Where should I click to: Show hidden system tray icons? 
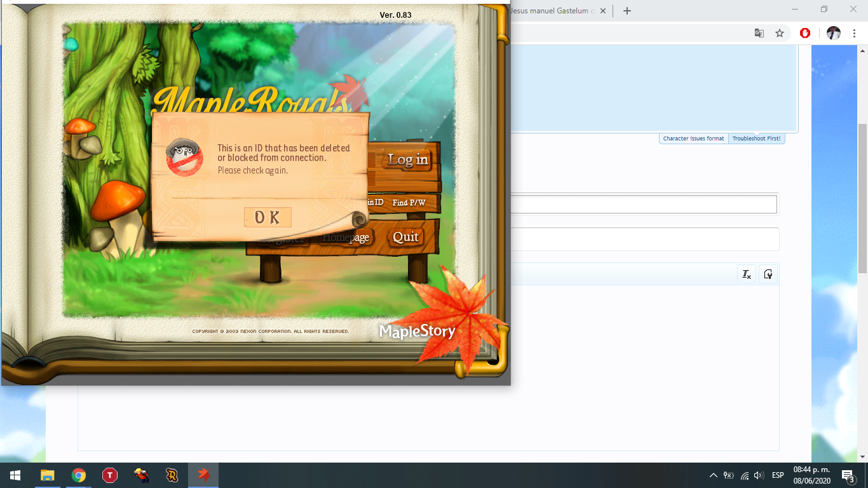coord(713,475)
